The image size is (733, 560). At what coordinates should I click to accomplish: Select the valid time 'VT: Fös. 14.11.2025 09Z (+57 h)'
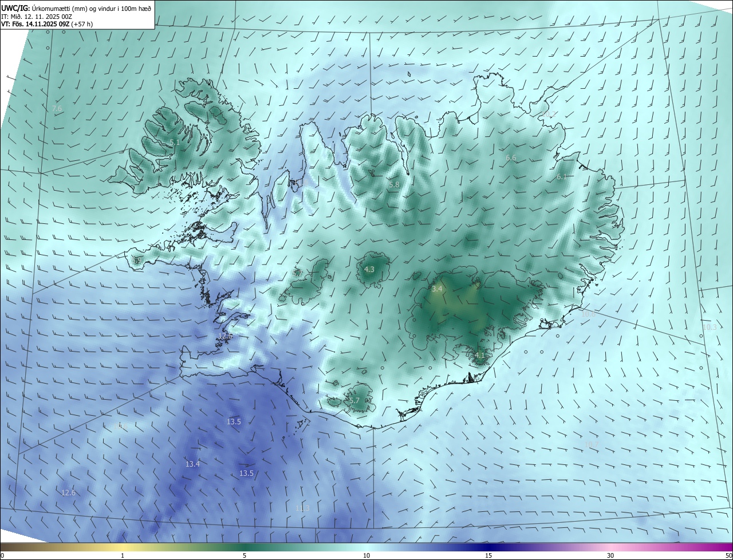47,25
